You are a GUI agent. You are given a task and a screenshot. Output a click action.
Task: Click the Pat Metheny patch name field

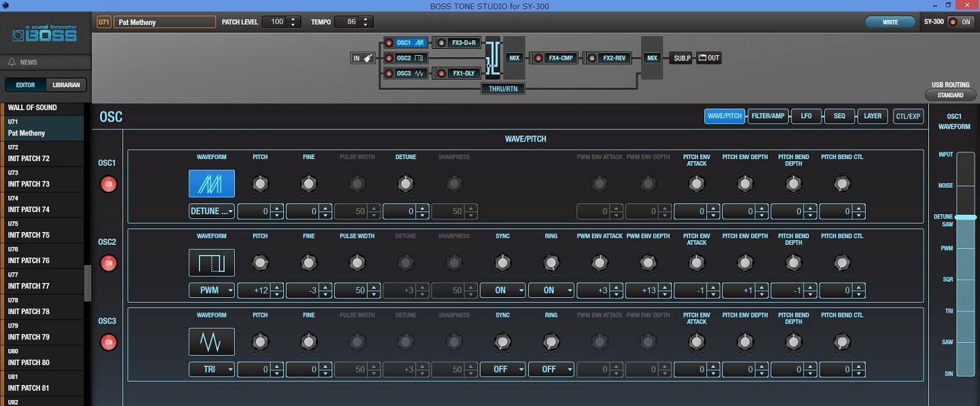click(165, 22)
